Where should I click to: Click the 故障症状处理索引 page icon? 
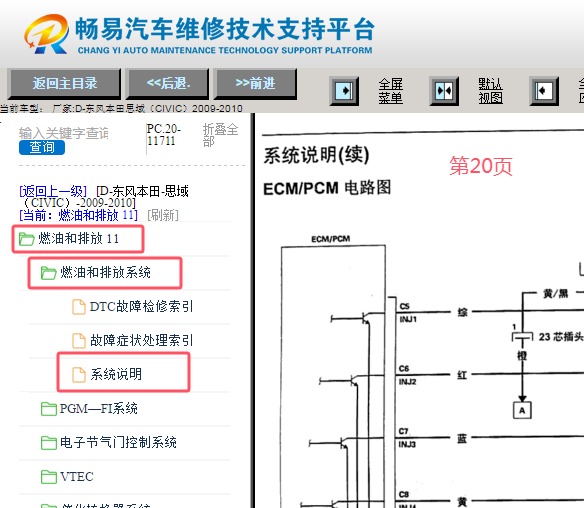click(x=79, y=341)
